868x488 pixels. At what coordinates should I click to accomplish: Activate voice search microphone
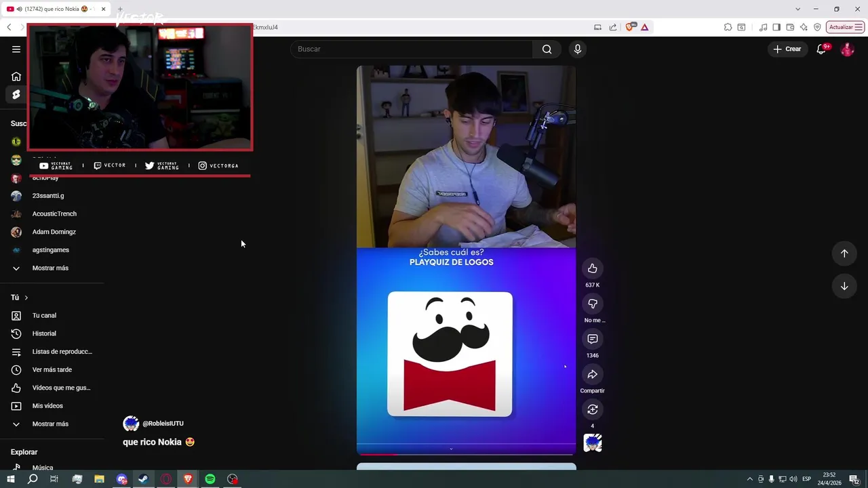pyautogui.click(x=578, y=49)
